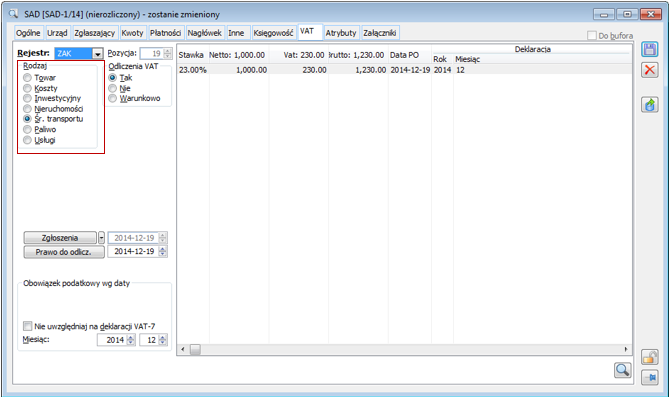
Task: Click the table scrollbar left arrow
Action: tap(183, 349)
